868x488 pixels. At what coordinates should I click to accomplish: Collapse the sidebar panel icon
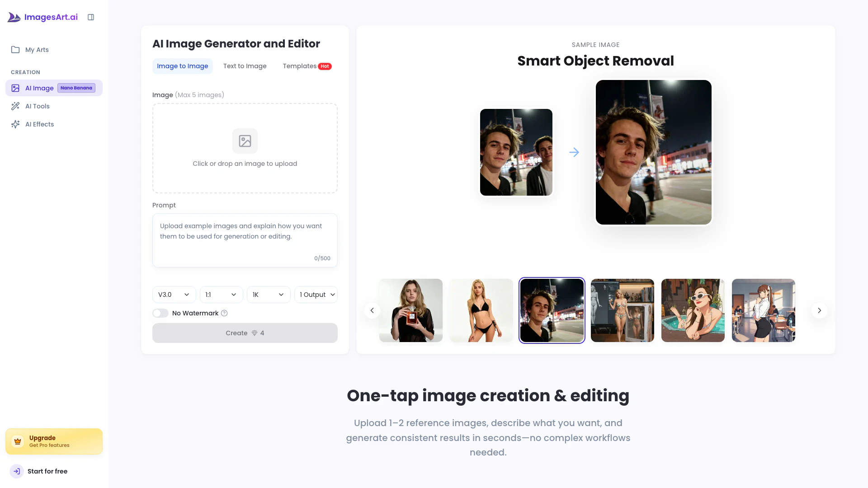(x=91, y=17)
